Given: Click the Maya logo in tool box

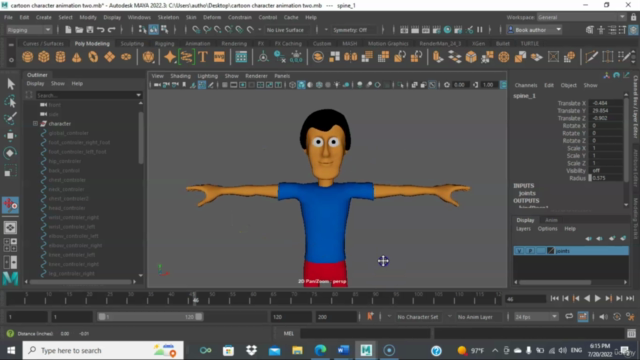Looking at the screenshot, I should (11, 279).
